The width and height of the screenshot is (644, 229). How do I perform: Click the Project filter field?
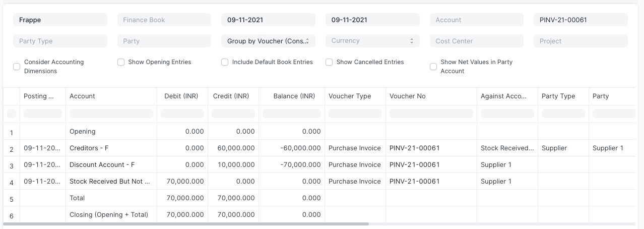pos(580,41)
